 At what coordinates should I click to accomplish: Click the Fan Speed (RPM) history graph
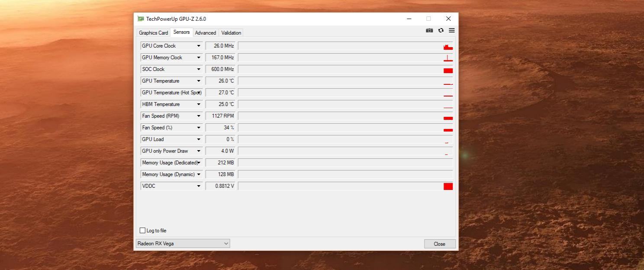(x=345, y=116)
